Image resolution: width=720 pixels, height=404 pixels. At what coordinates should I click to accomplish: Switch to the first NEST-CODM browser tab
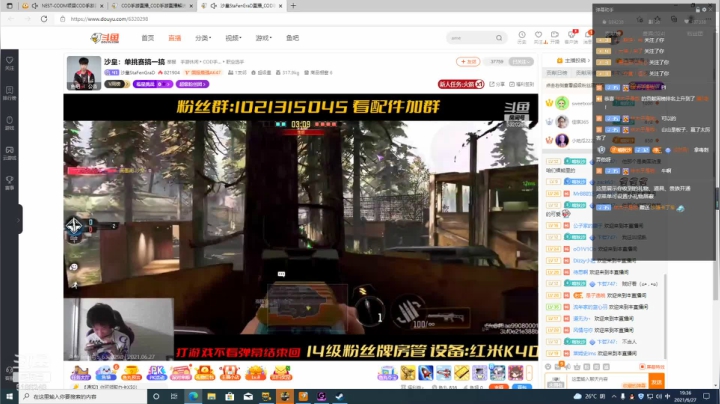tap(64, 6)
